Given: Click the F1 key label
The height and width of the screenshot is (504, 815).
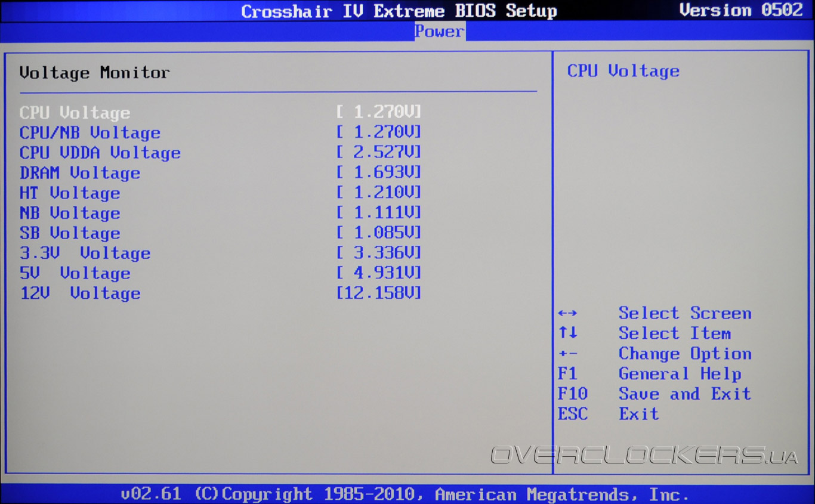Looking at the screenshot, I should pos(567,374).
